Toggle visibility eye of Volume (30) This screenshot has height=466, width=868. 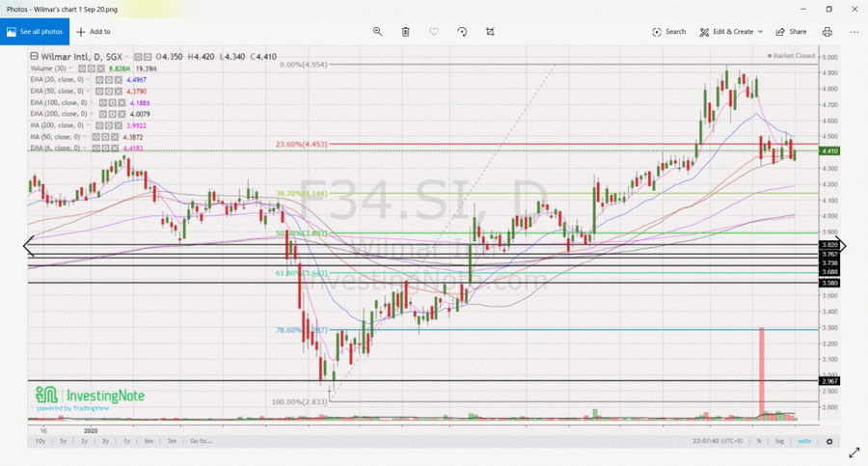coord(82,69)
